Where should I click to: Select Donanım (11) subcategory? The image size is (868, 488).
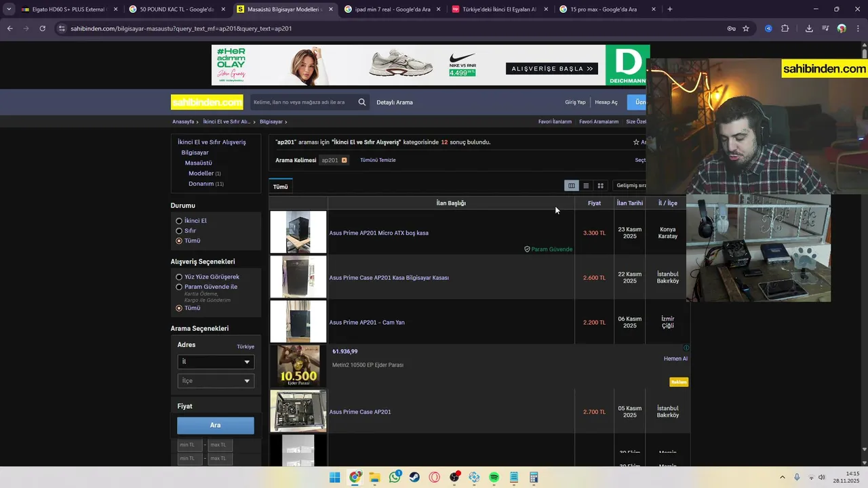pyautogui.click(x=206, y=184)
